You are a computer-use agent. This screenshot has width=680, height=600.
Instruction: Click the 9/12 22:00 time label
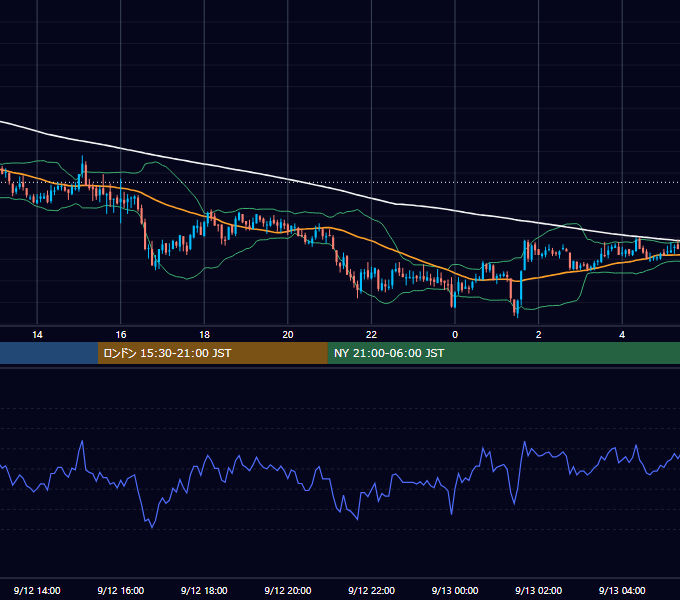pyautogui.click(x=371, y=590)
